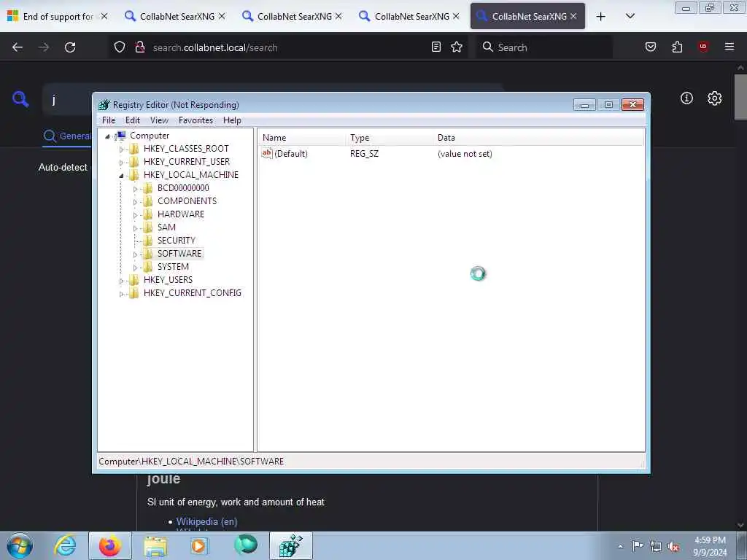Click the SearXNG magnifier logo

point(20,99)
